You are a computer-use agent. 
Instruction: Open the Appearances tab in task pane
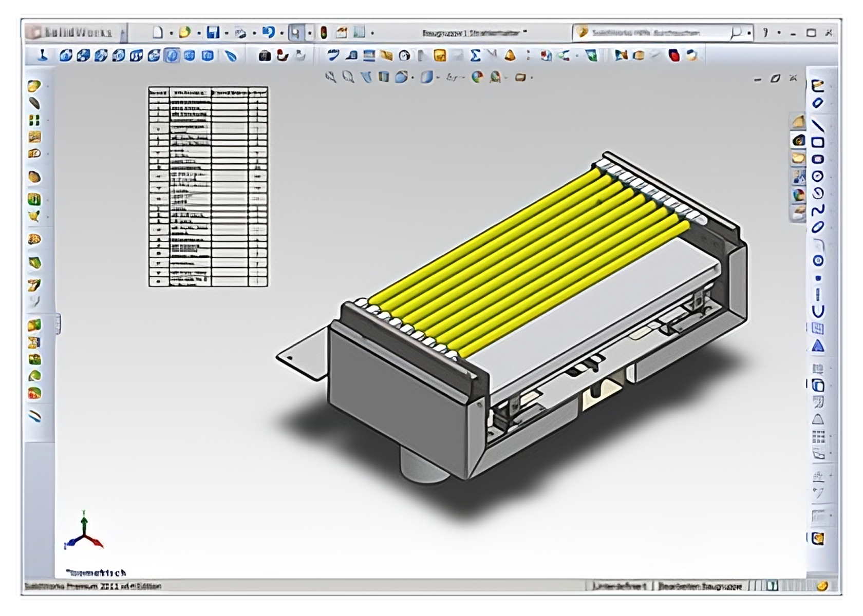pos(798,195)
